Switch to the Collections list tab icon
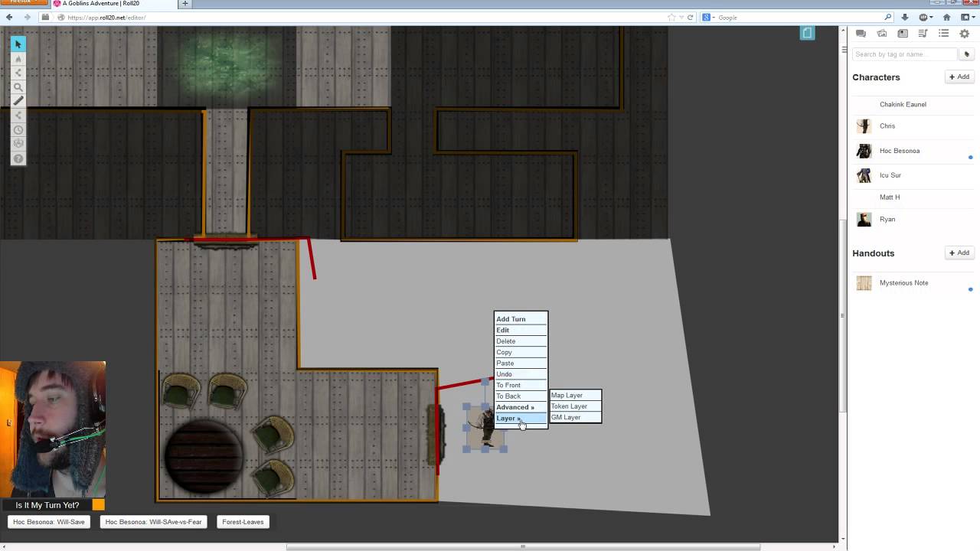 pos(943,34)
